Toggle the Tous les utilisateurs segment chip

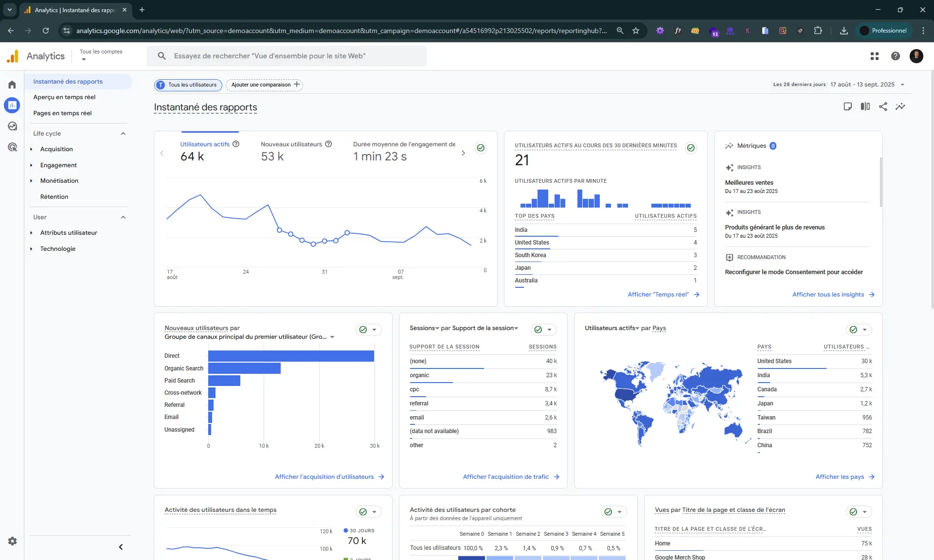tap(188, 85)
